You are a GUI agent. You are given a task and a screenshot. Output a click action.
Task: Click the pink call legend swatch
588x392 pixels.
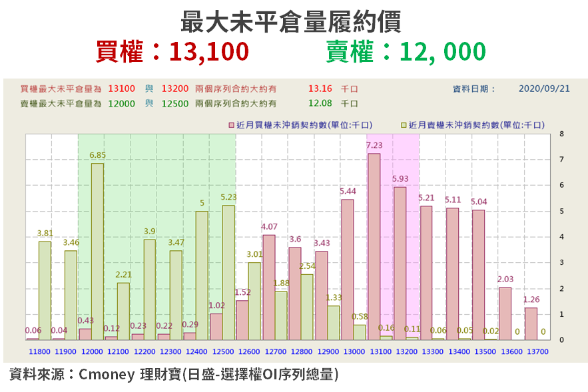pos(231,125)
